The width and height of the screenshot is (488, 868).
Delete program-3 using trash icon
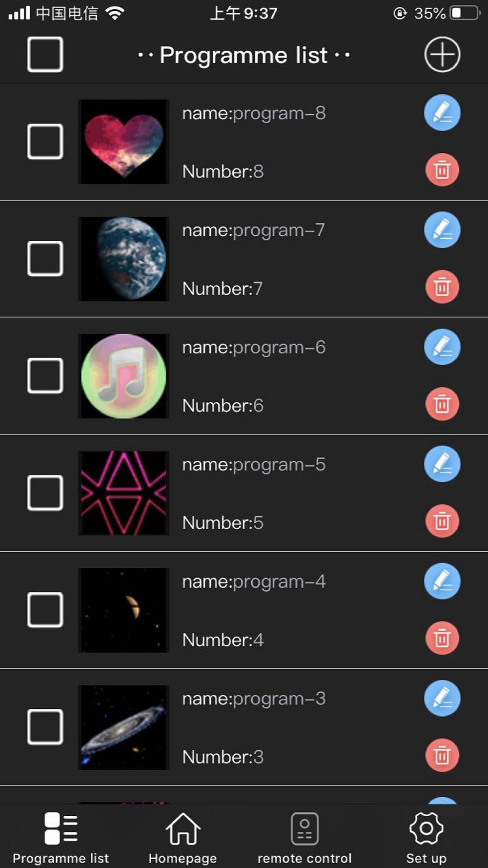(x=442, y=755)
